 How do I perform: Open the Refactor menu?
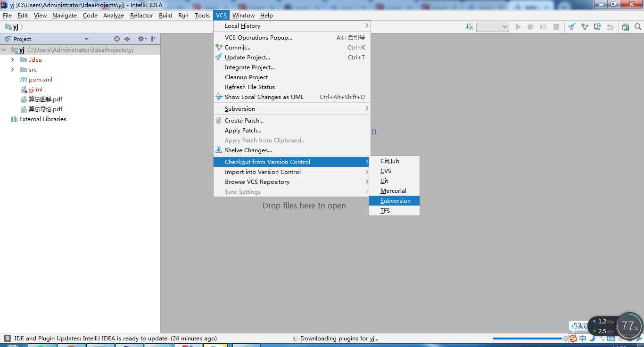pos(142,15)
